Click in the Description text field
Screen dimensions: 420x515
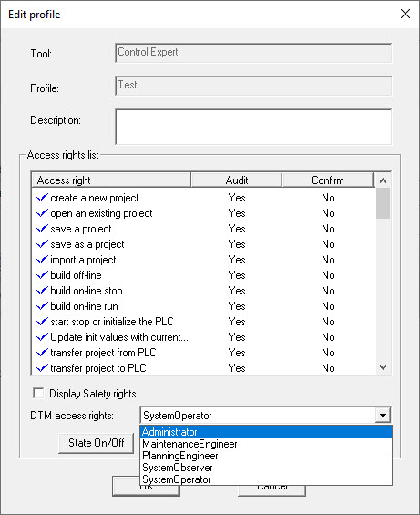(x=253, y=127)
